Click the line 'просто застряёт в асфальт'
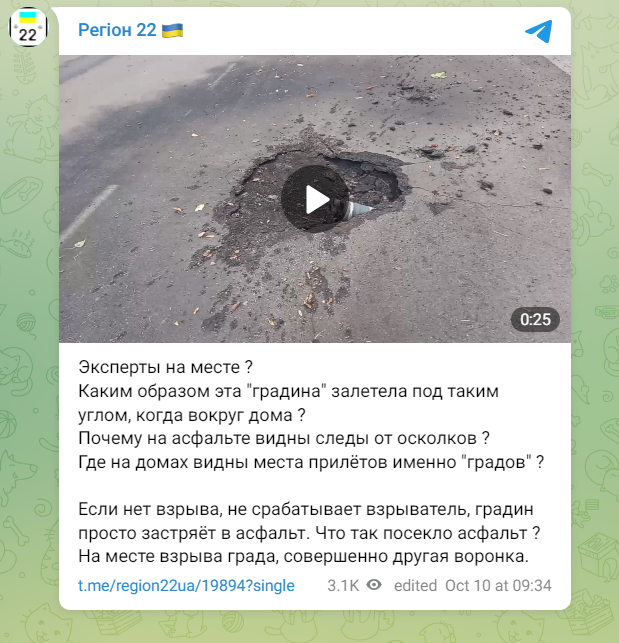The height and width of the screenshot is (643, 619). pyautogui.click(x=309, y=533)
